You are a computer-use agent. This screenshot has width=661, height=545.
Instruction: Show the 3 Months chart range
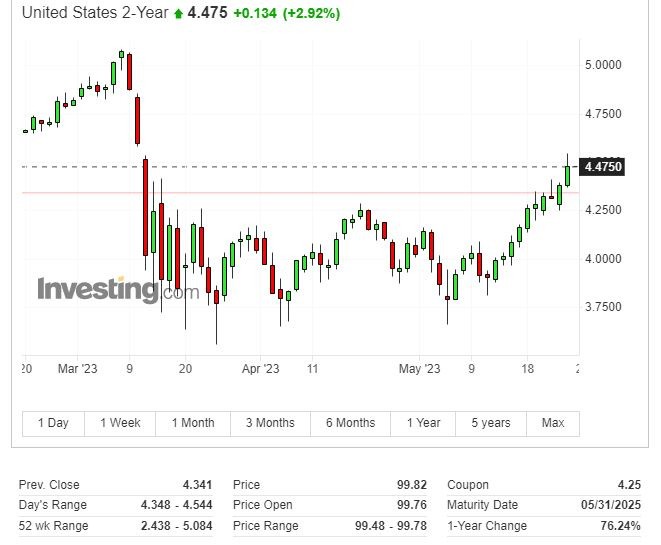[x=270, y=423]
